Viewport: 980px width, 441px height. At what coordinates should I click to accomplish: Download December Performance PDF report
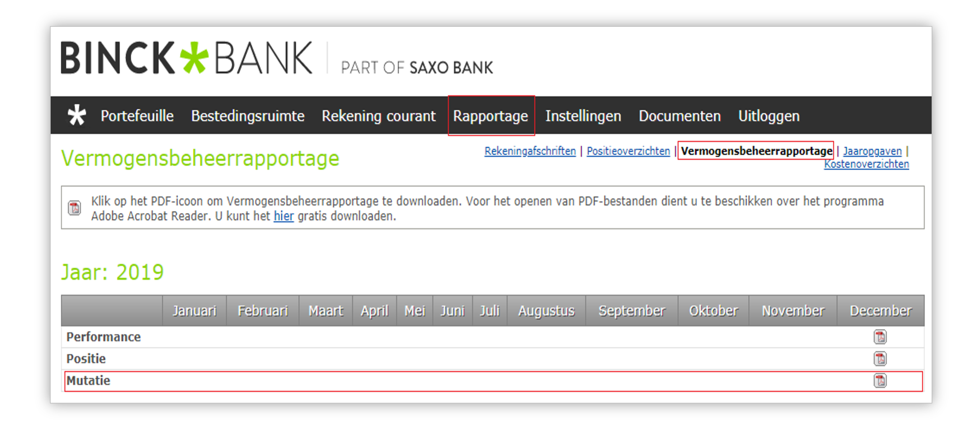click(x=880, y=337)
